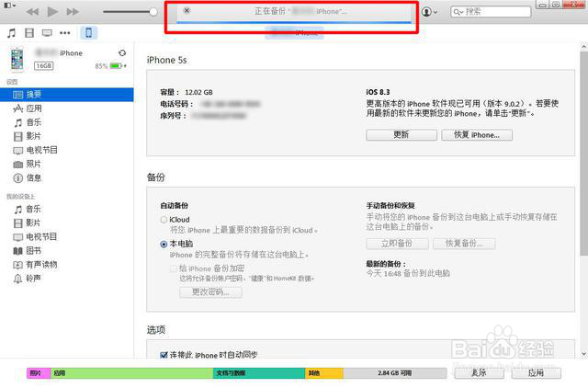The height and width of the screenshot is (388, 588).
Task: Select 摘要 summary in the sidebar
Action: click(x=67, y=95)
